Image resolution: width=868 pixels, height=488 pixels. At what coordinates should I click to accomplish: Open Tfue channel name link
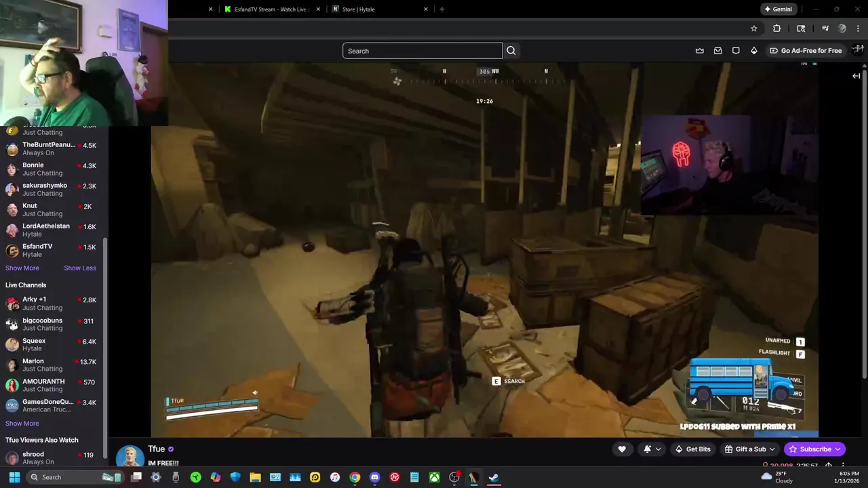(x=157, y=449)
